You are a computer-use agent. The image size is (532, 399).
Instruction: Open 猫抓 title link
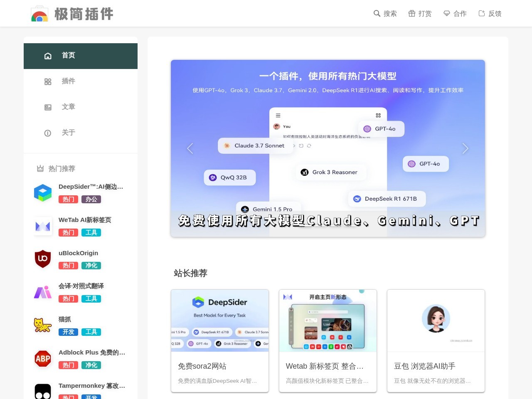point(65,319)
